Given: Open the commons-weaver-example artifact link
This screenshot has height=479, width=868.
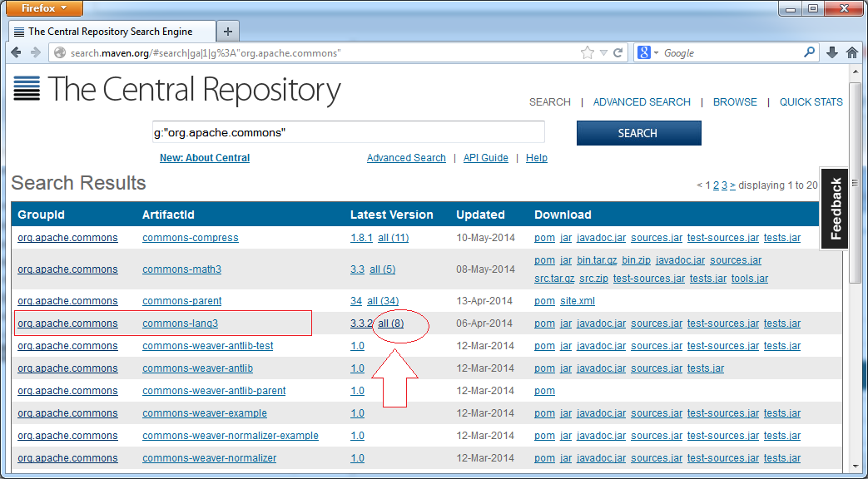Looking at the screenshot, I should click(x=204, y=413).
